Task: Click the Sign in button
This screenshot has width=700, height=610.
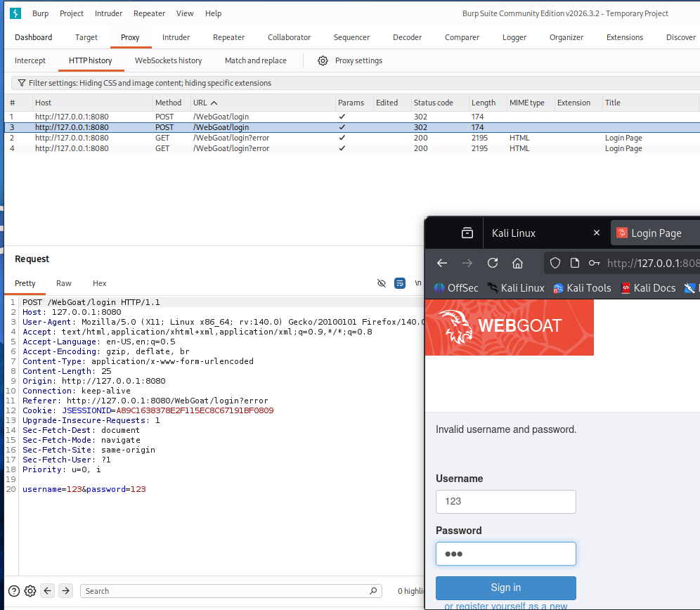Action: [506, 588]
